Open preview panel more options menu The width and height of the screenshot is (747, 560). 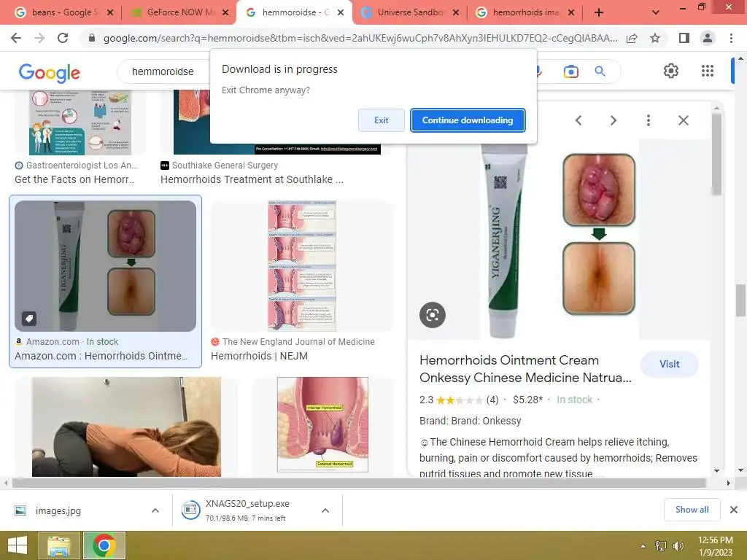coord(649,120)
